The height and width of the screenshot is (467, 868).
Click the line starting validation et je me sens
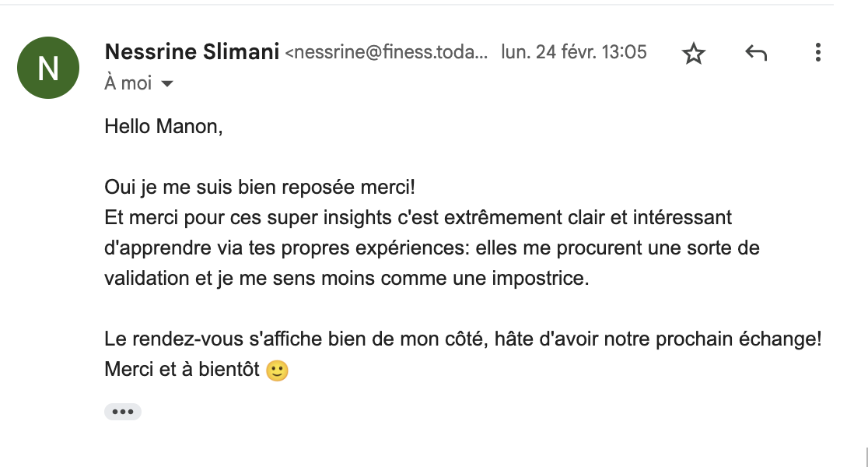pos(347,278)
